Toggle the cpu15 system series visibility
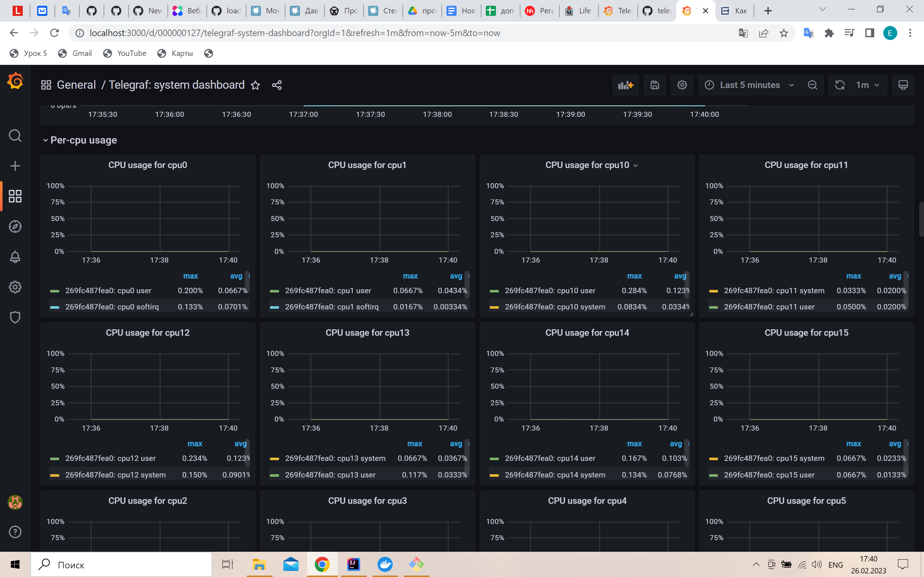Screen dimensions: 924x577 click(x=774, y=458)
